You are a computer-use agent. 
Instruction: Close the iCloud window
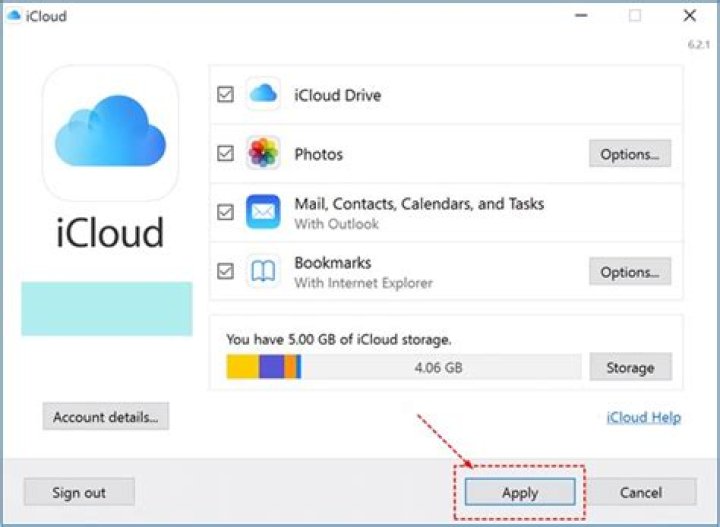pos(689,16)
